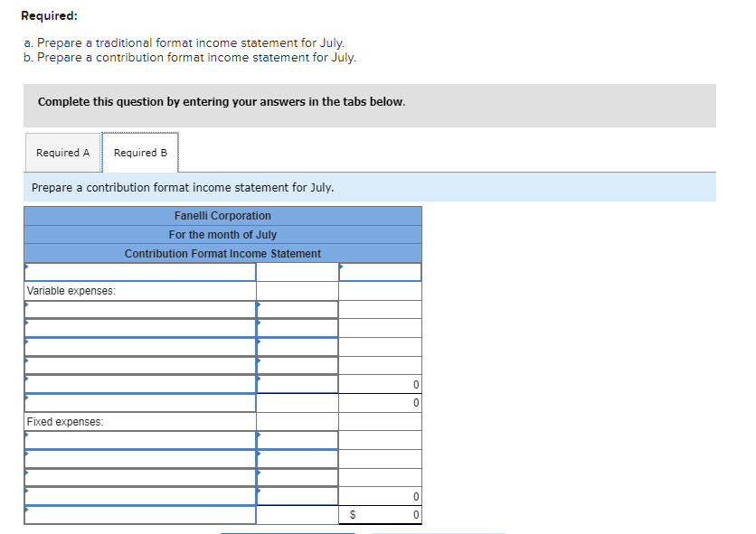Switch to the Required A tab
The image size is (756, 534).
click(x=62, y=153)
